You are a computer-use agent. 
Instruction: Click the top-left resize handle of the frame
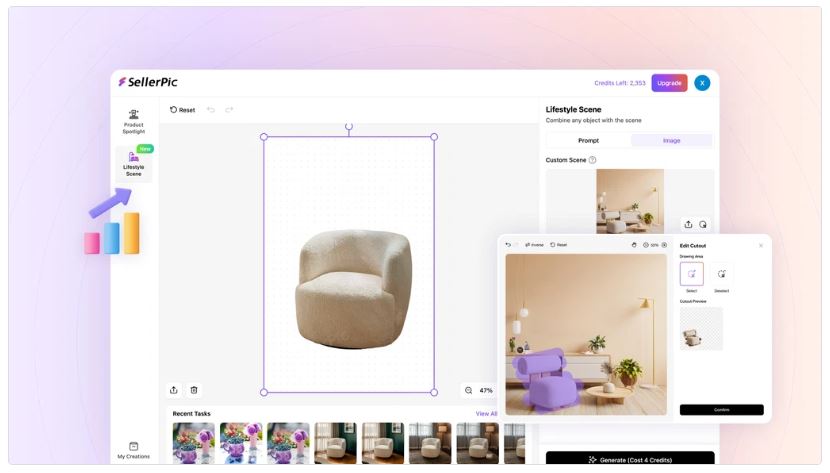tap(264, 137)
